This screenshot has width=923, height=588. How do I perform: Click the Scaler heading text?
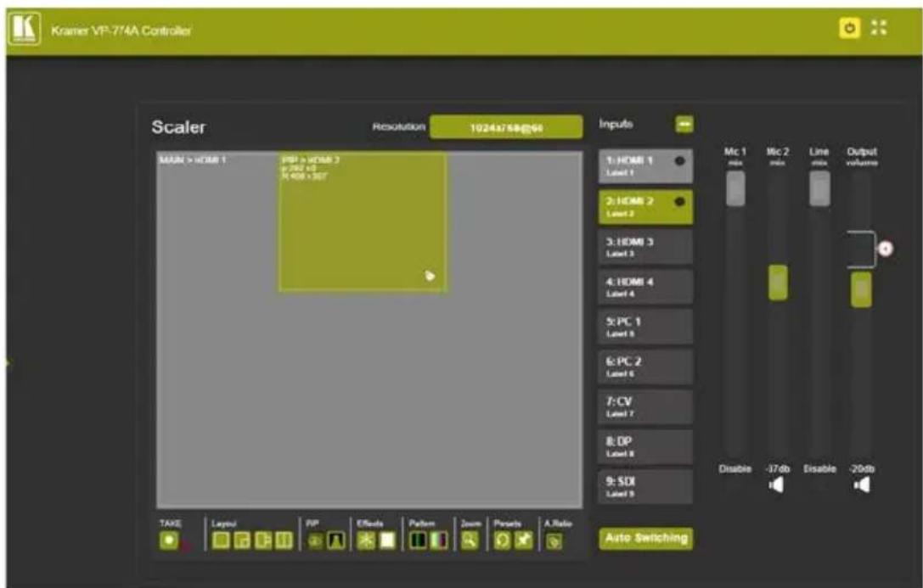click(178, 127)
